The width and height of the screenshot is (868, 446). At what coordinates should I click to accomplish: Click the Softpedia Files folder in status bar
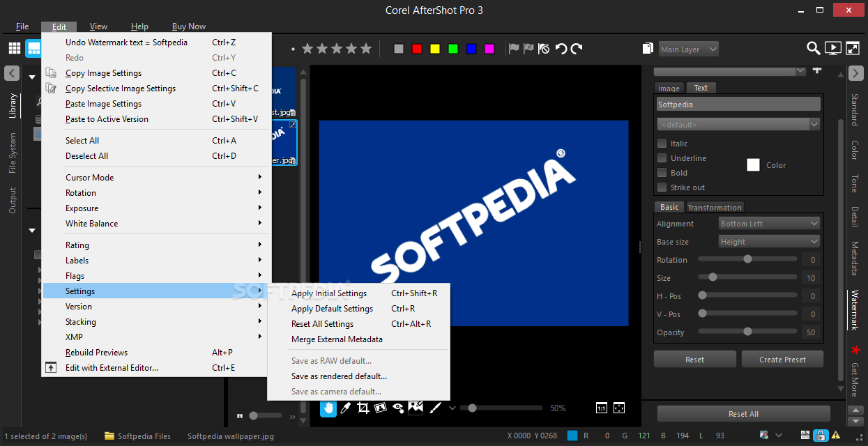click(x=137, y=436)
